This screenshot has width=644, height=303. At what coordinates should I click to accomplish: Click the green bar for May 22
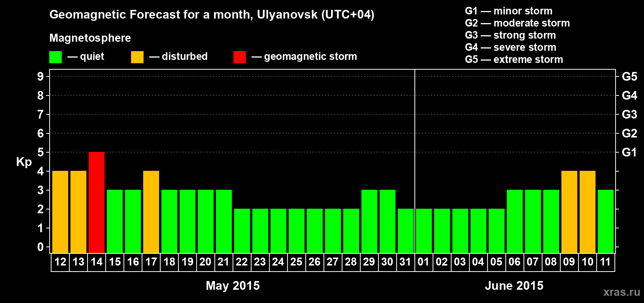pos(242,231)
